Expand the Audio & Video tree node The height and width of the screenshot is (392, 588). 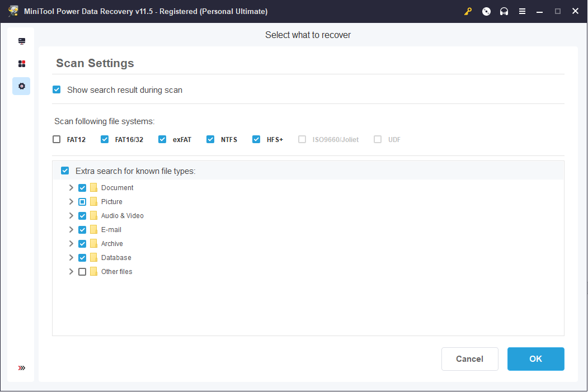71,215
